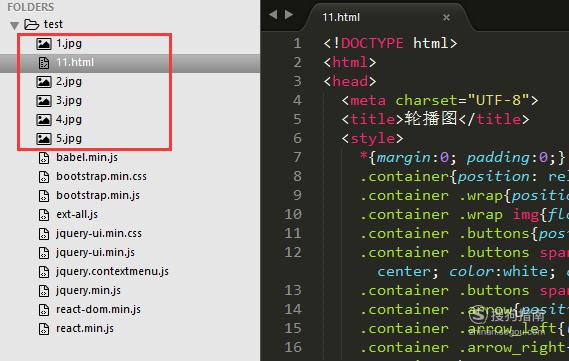Click code file icon beside bootstrap.min.js
The image size is (569, 361).
[x=44, y=196]
